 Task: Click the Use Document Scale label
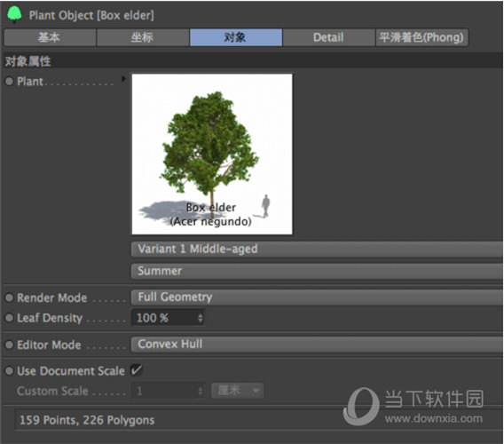(x=71, y=371)
